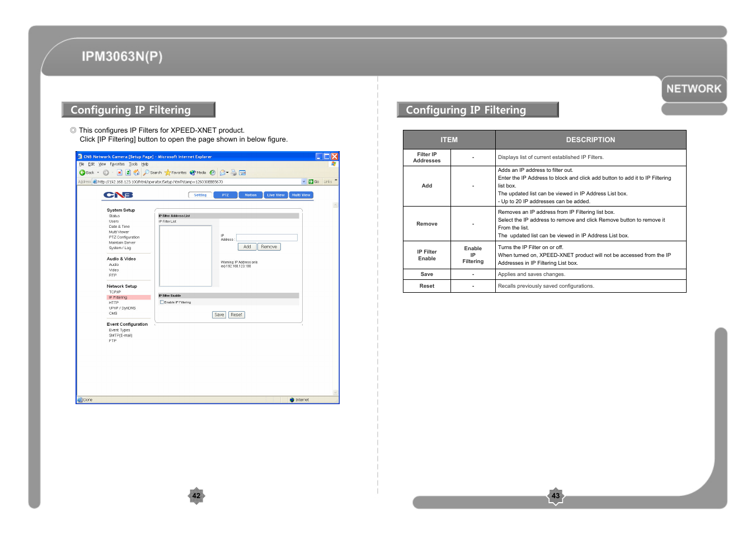Click the Mail envelope icon
Image resolution: width=756 pixels, height=534 pixels.
pyautogui.click(x=223, y=172)
